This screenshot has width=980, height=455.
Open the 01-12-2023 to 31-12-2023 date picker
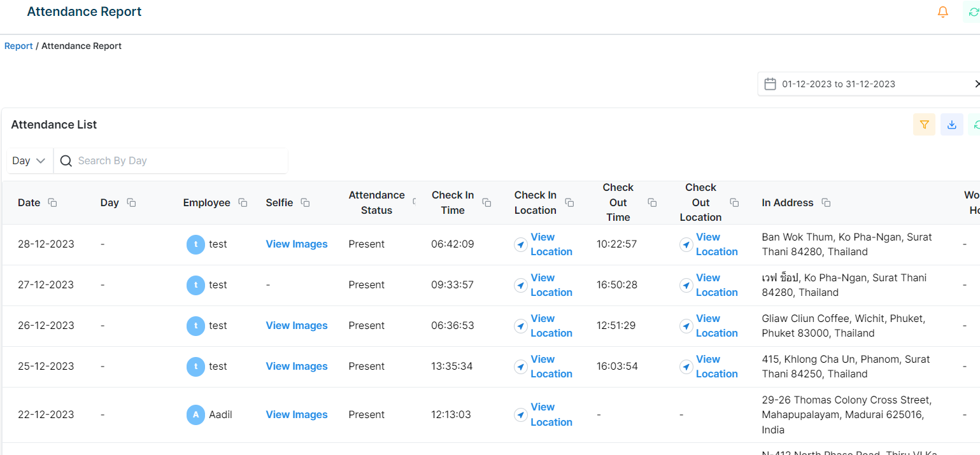(x=839, y=84)
